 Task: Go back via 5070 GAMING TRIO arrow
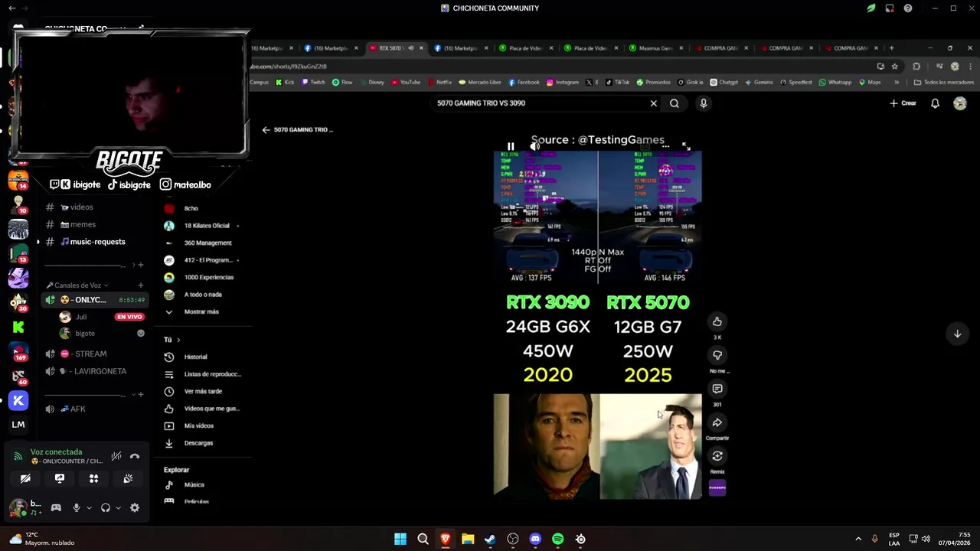click(x=266, y=130)
